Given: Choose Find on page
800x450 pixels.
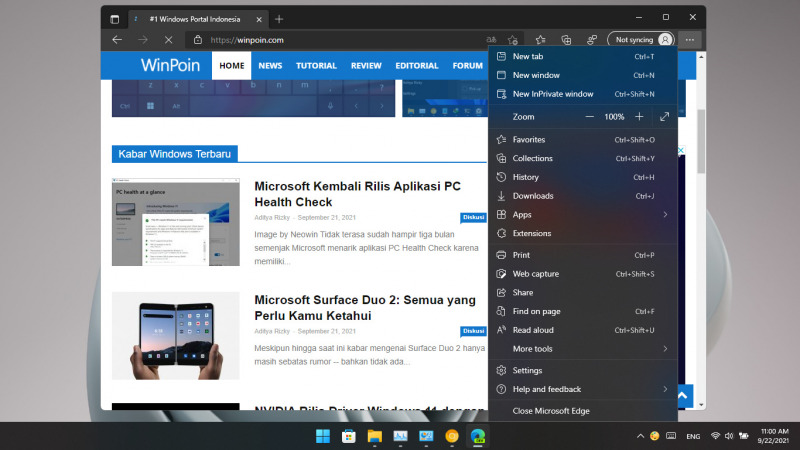Looking at the screenshot, I should tap(583, 311).
